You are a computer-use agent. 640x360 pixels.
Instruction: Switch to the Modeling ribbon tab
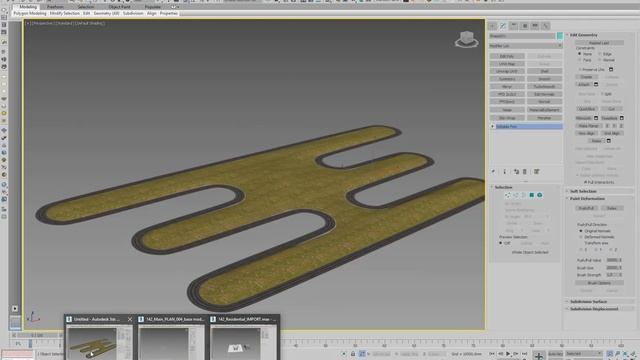(x=28, y=7)
